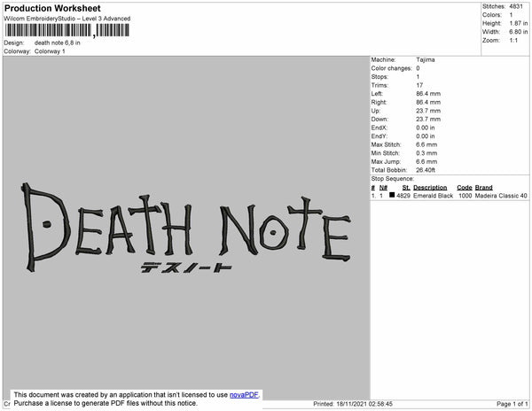Select the Production Worksheet title
Screen dimensions: 532x411
tap(52, 9)
